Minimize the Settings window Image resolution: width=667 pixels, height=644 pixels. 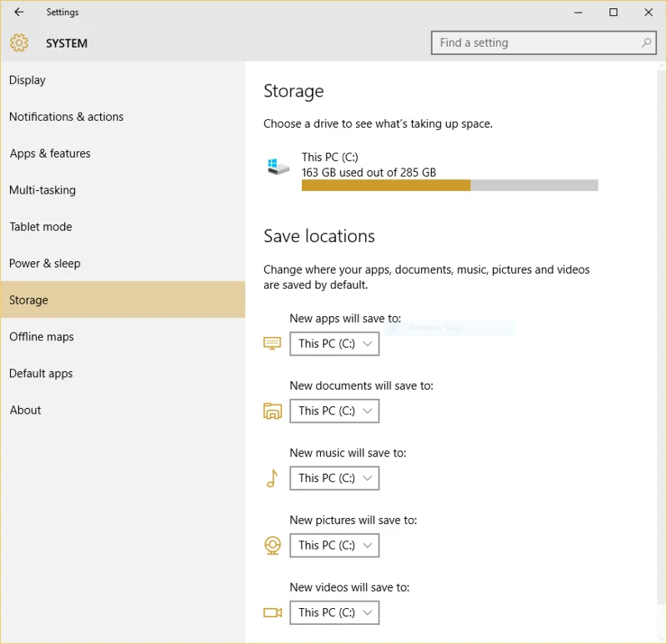click(578, 13)
